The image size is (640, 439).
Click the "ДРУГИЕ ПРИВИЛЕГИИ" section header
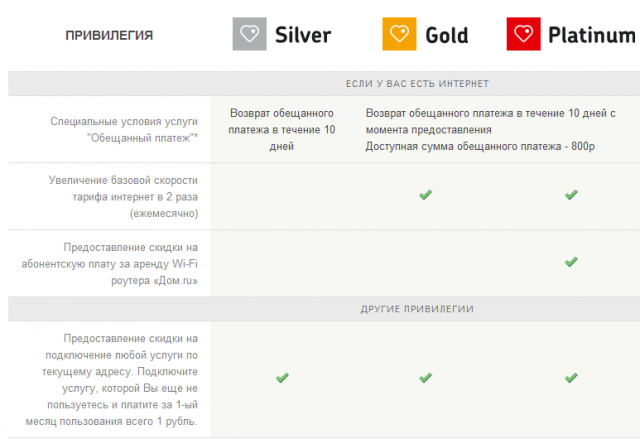pos(424,309)
